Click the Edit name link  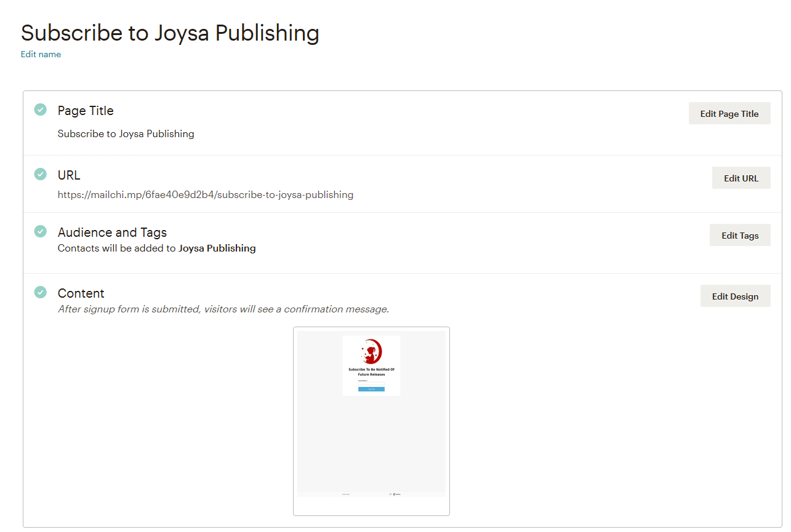[41, 54]
